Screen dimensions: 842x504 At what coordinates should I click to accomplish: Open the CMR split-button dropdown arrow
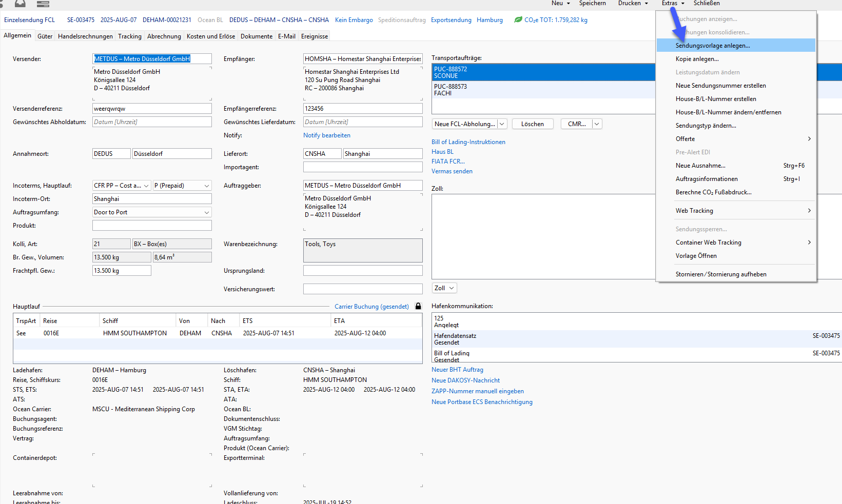(x=597, y=124)
